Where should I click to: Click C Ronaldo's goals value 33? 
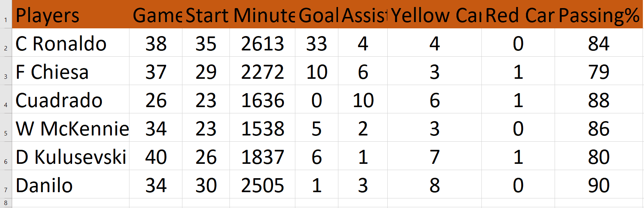coord(316,44)
